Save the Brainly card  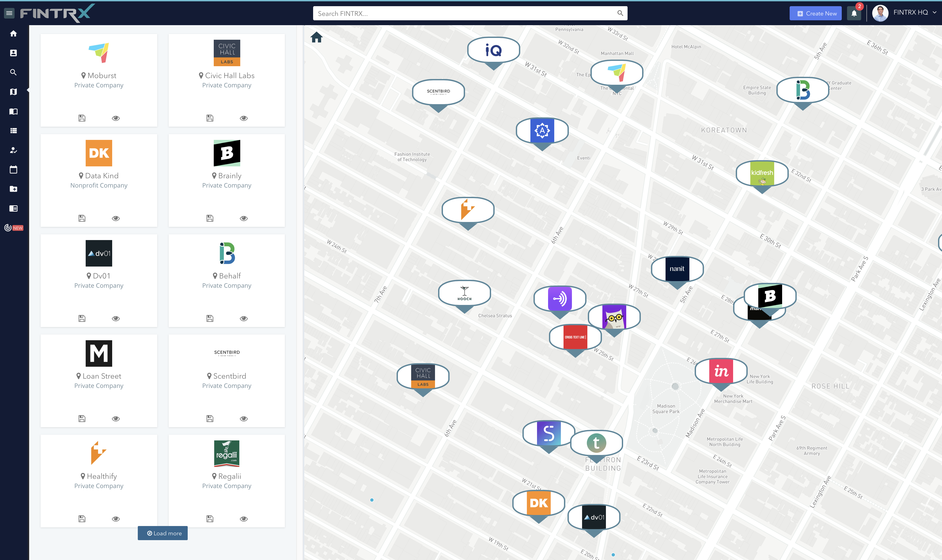pyautogui.click(x=210, y=218)
